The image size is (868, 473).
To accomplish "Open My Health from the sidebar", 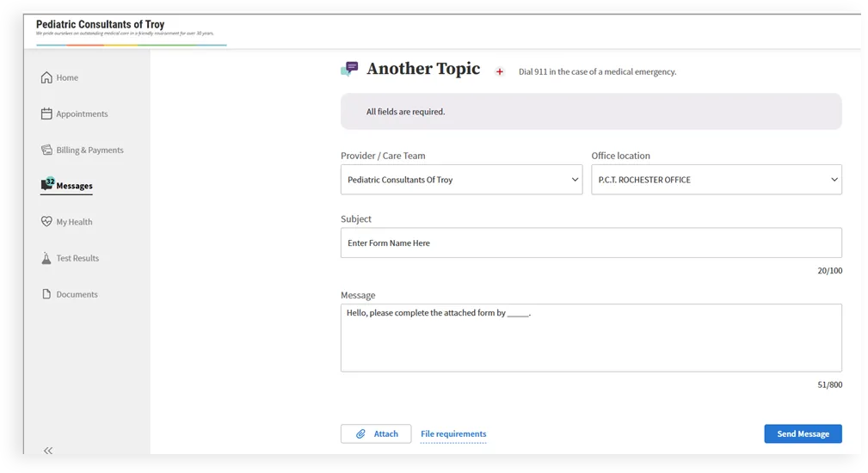I will 74,222.
